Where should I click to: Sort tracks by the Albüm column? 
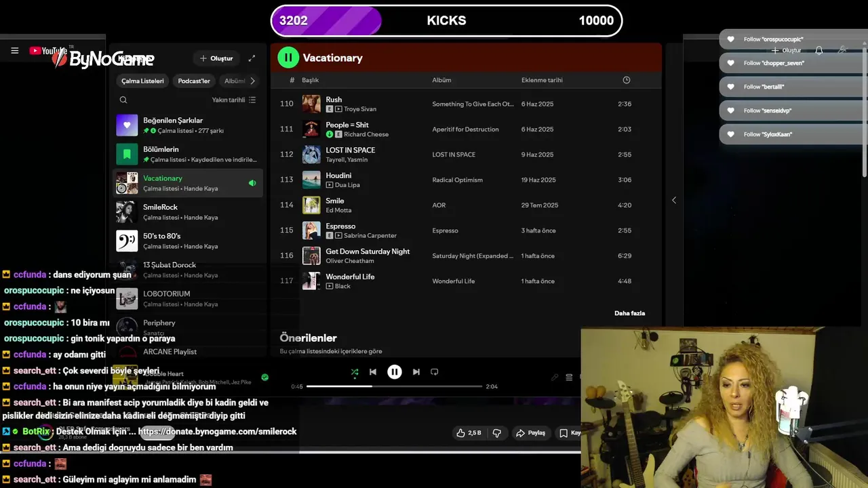441,80
